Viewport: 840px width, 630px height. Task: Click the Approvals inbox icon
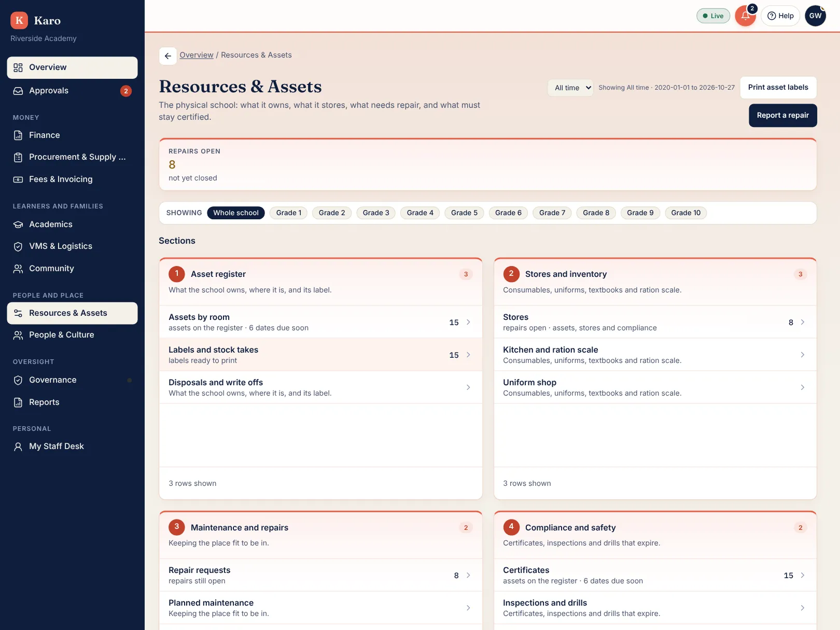click(x=18, y=91)
